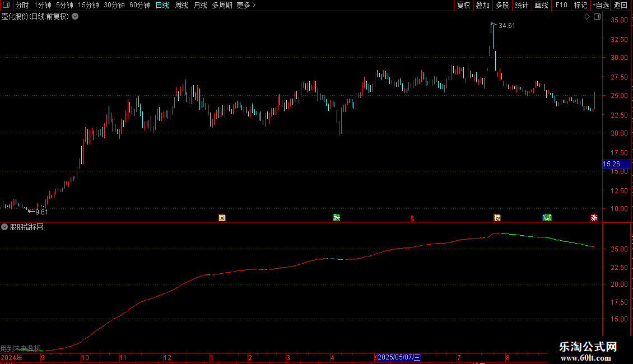Click the 9.61 low price label

point(41,212)
